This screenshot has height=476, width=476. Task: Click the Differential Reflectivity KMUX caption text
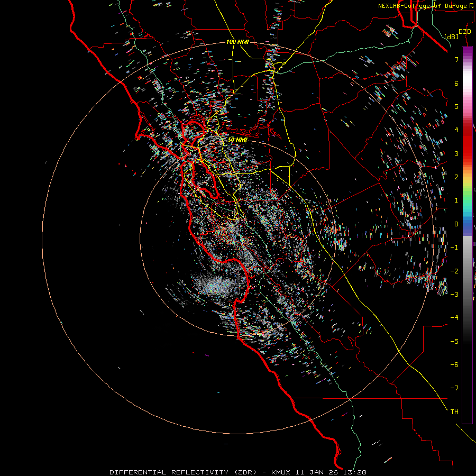point(238,472)
